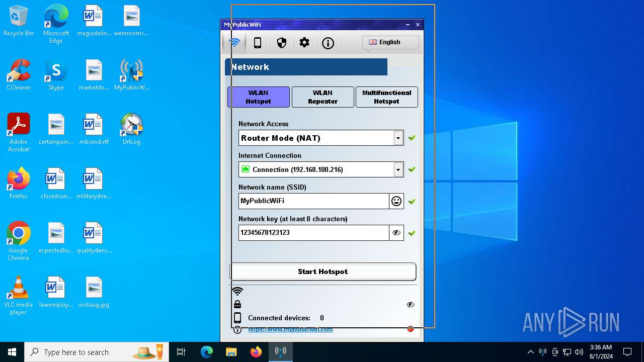Expand the Network Access dropdown arrow

[398, 138]
